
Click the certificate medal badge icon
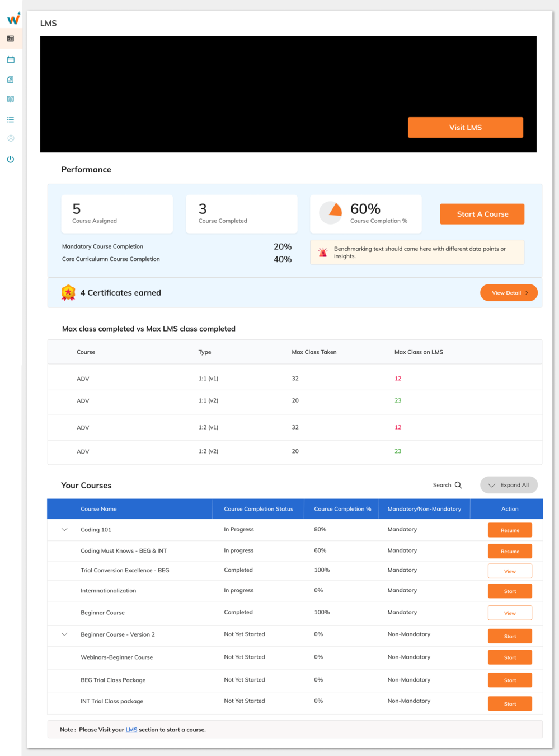click(68, 293)
